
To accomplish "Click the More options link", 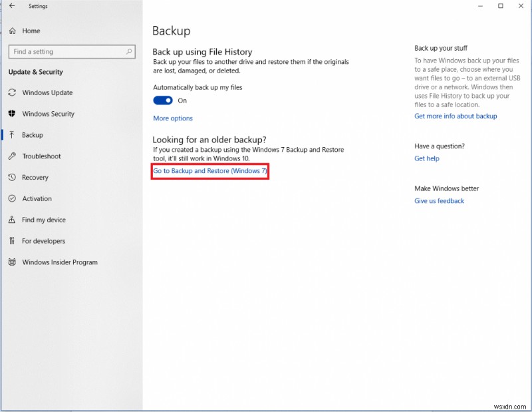I will click(x=172, y=118).
